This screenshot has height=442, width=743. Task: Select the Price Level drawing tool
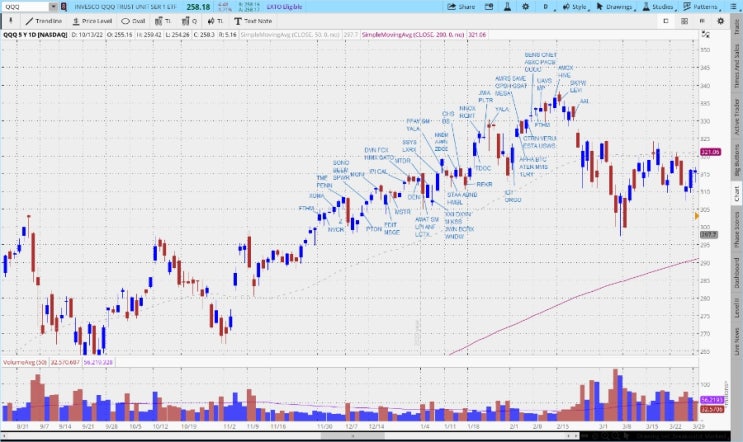[x=92, y=21]
